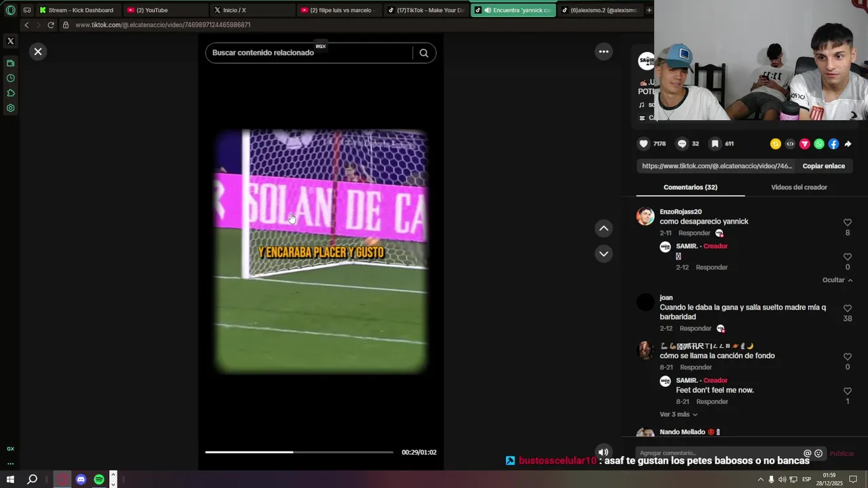Reply to EnzoRojass20's comment

pyautogui.click(x=694, y=233)
